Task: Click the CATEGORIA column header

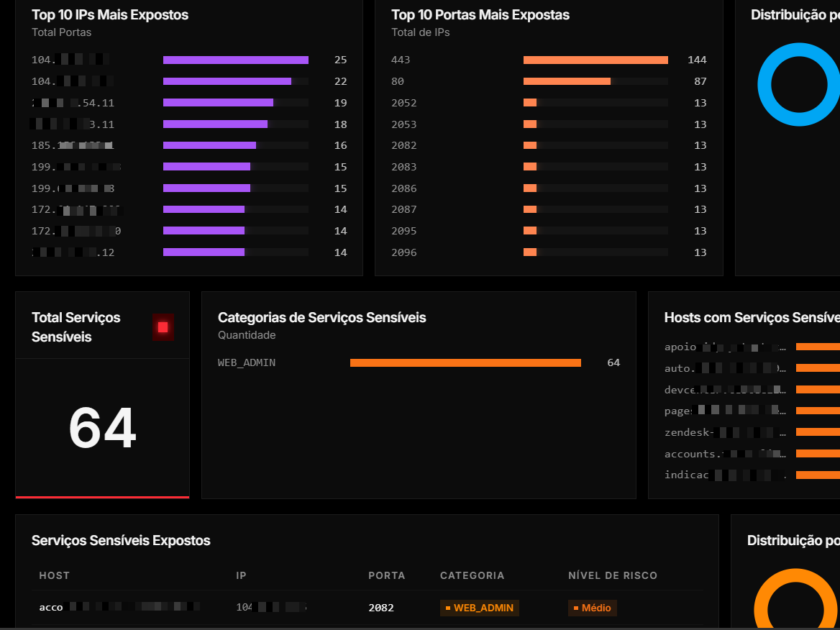Action: [472, 575]
